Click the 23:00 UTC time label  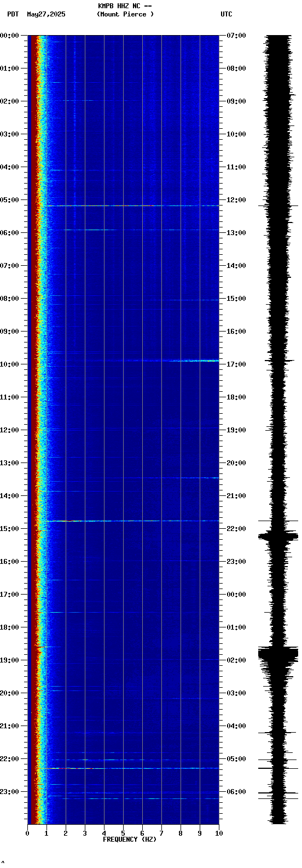(236, 562)
